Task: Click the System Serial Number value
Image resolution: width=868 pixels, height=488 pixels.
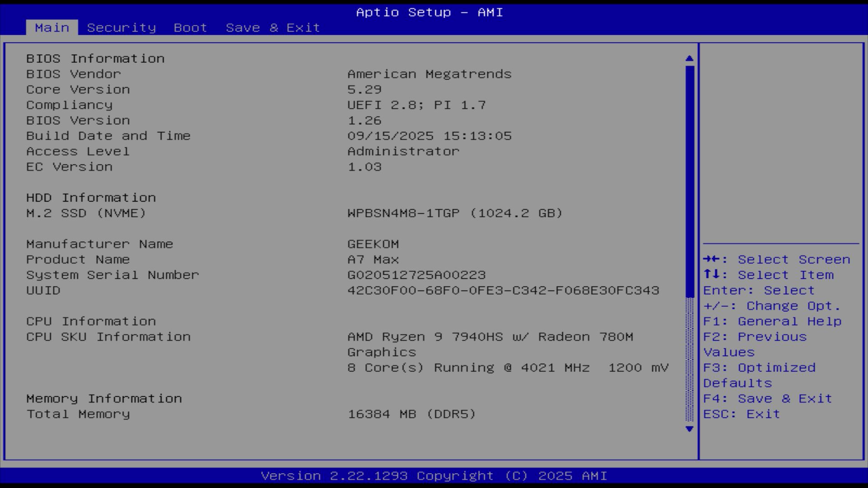Action: pos(416,275)
